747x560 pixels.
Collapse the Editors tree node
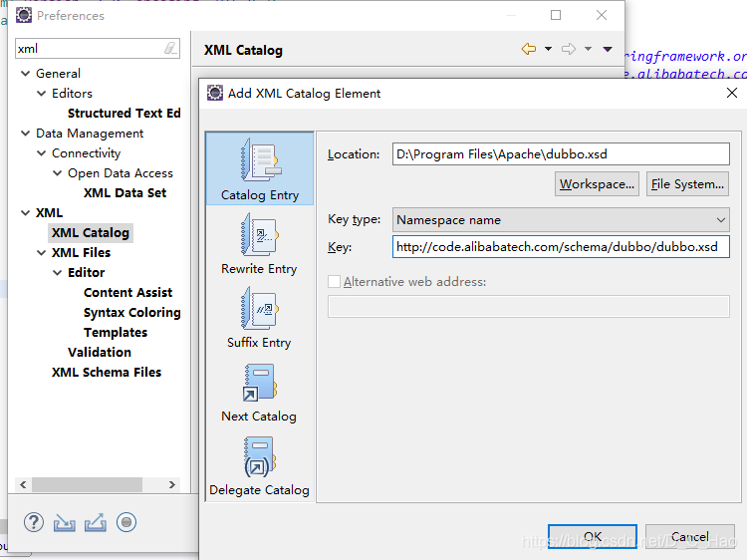(x=42, y=94)
